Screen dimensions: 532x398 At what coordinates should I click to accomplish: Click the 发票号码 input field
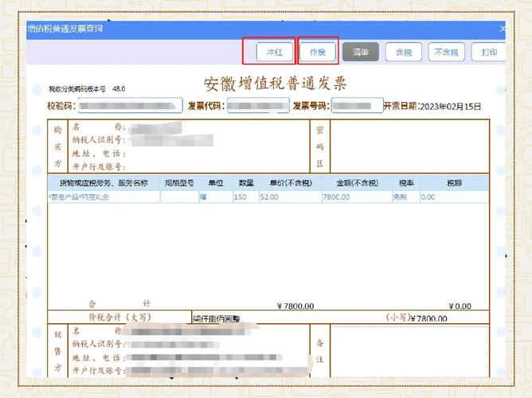358,106
